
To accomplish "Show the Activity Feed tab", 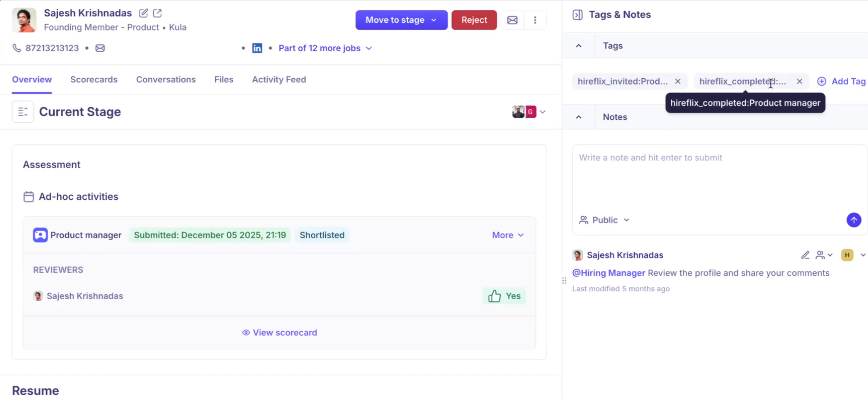I will pos(279,80).
